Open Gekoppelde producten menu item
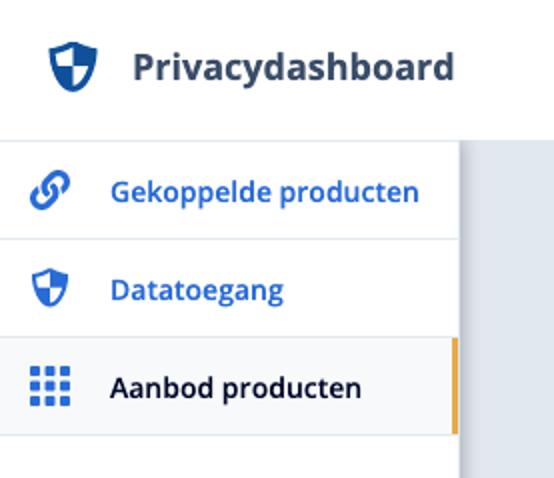The height and width of the screenshot is (478, 554). click(229, 190)
